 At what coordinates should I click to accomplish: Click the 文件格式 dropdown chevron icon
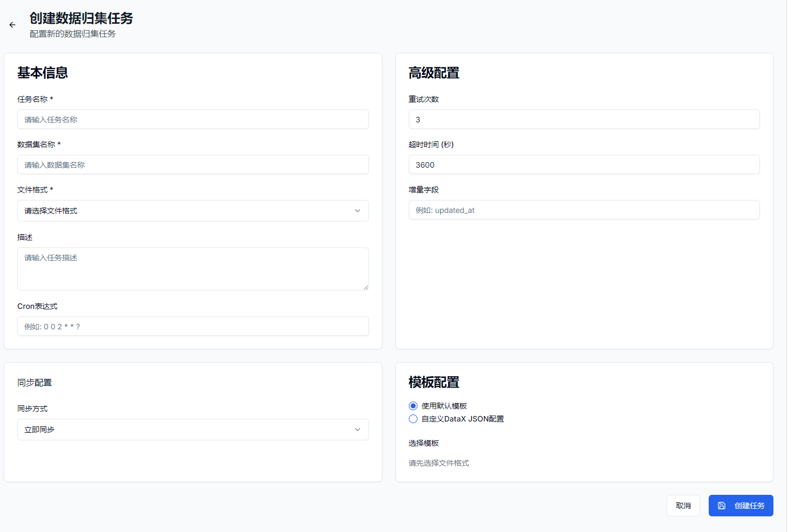tap(357, 211)
